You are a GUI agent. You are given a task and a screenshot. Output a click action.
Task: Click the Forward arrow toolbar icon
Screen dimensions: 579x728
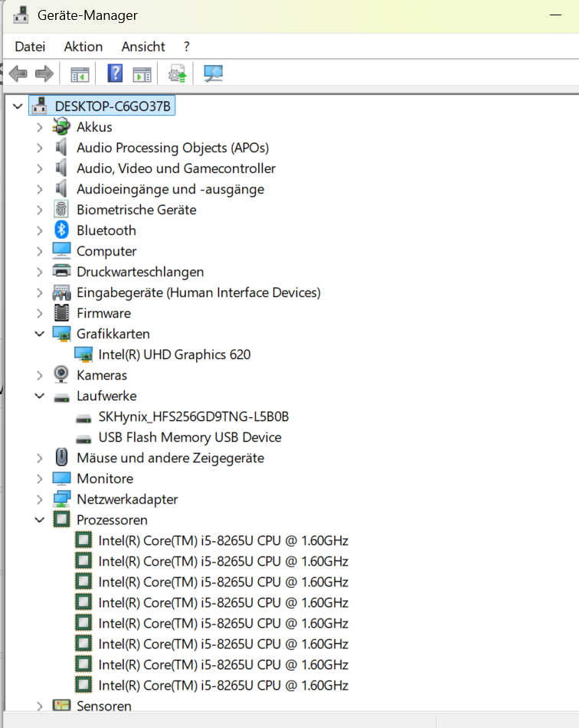click(x=44, y=73)
